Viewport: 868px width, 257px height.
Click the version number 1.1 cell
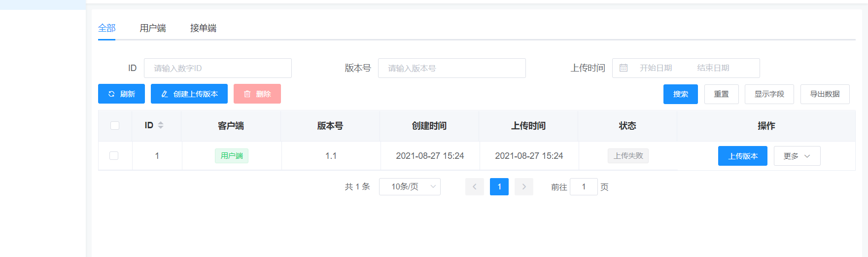point(331,156)
